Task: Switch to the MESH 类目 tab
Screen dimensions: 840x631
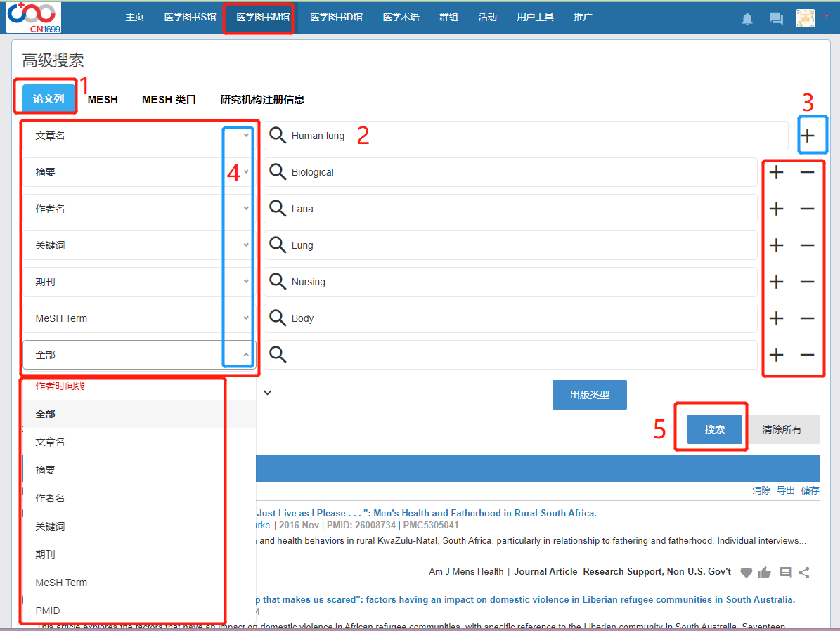Action: [x=169, y=100]
